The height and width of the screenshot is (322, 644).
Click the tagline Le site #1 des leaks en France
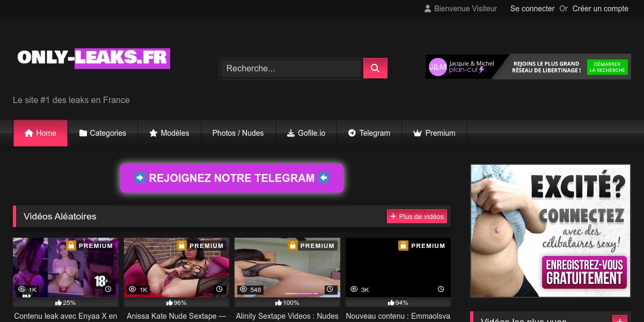(71, 100)
